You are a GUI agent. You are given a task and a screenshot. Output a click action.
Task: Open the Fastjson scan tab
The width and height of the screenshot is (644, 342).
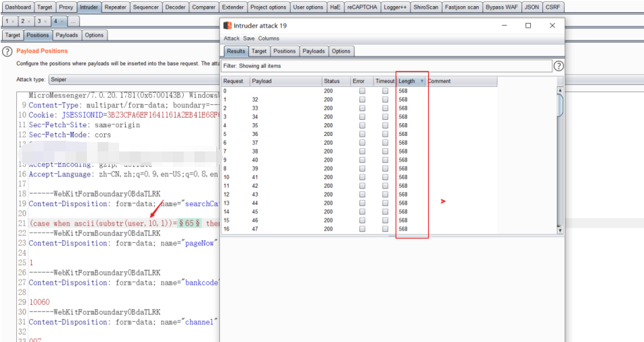coord(462,7)
